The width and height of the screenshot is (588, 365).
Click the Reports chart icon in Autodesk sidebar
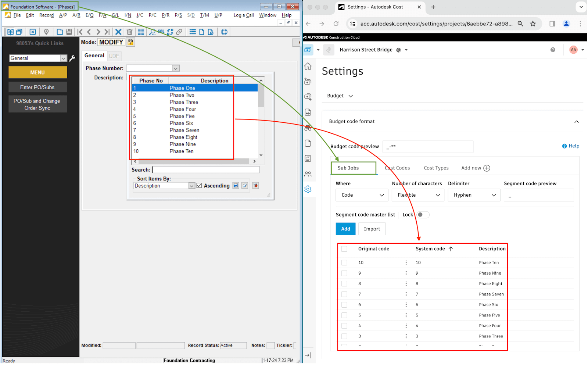coord(308,158)
